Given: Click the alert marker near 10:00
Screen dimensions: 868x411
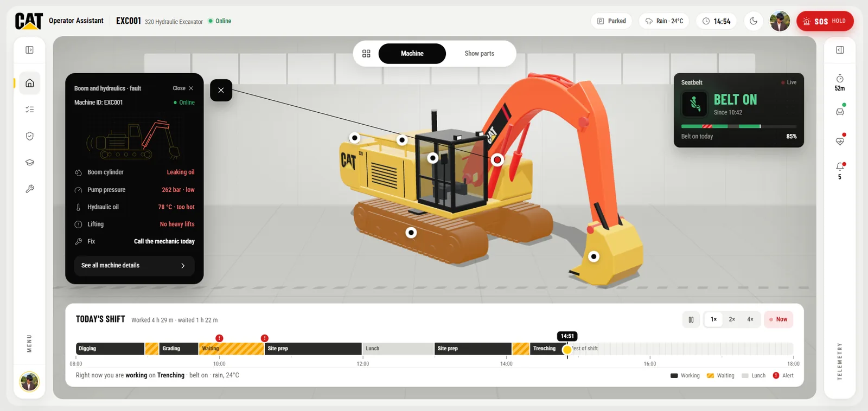Looking at the screenshot, I should pyautogui.click(x=219, y=338).
